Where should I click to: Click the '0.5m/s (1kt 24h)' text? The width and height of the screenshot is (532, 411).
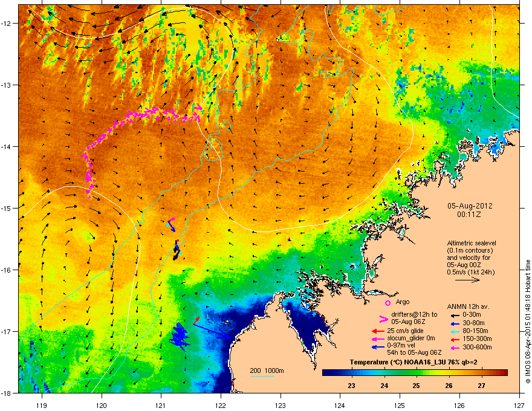point(470,272)
